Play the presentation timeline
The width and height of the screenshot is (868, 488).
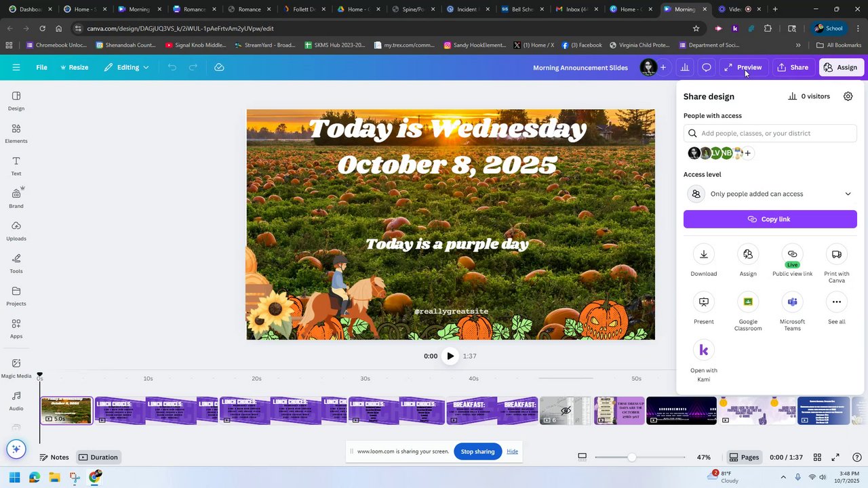(450, 356)
